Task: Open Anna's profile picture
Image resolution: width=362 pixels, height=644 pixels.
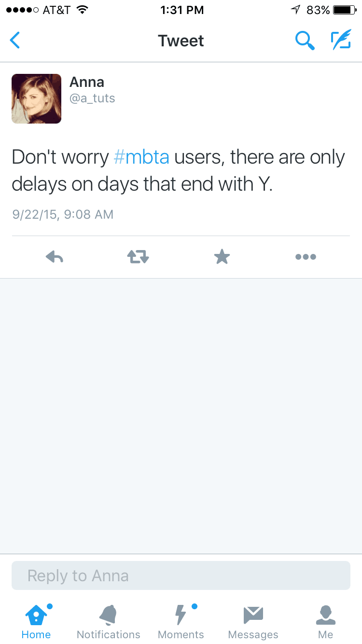Action: (37, 99)
